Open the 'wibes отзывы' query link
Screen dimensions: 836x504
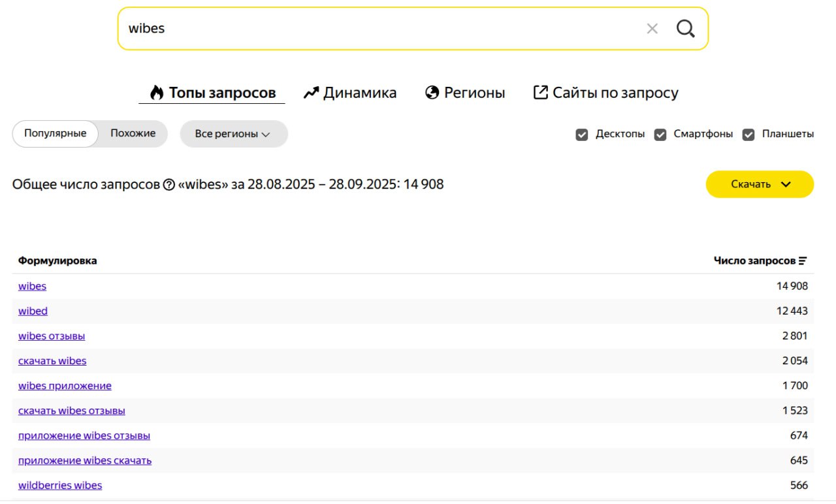(x=52, y=336)
